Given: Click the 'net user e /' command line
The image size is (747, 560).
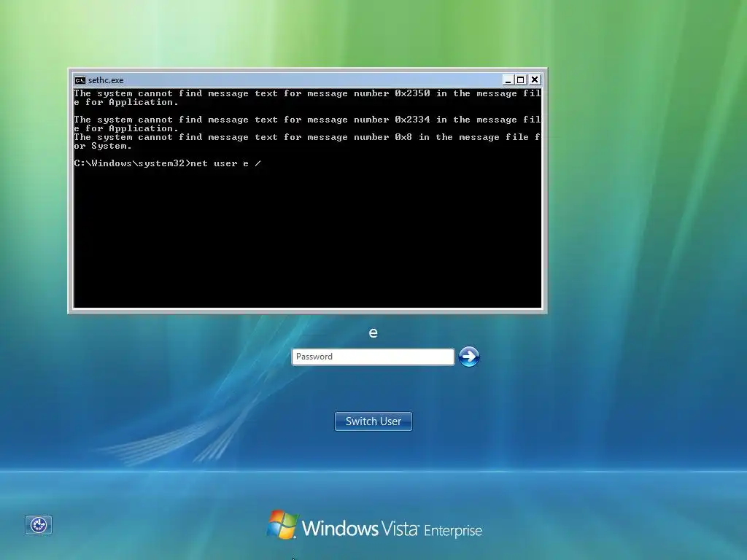Looking at the screenshot, I should click(x=168, y=163).
